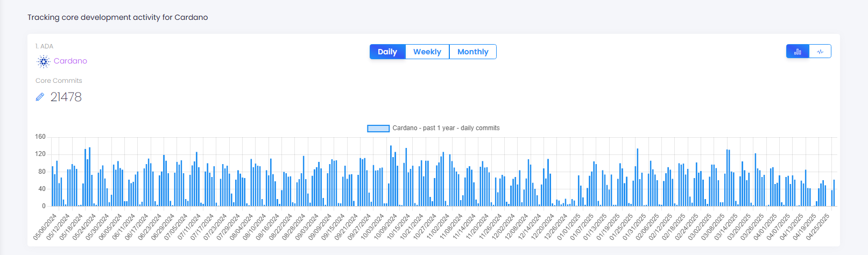
Task: Click the Tracking core development activity heading
Action: (x=118, y=17)
